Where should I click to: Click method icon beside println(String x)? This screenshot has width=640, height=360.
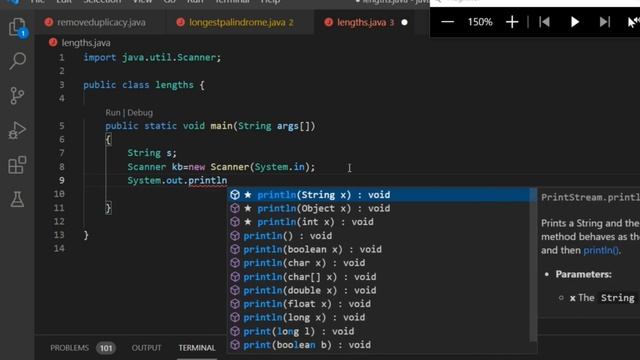click(235, 195)
